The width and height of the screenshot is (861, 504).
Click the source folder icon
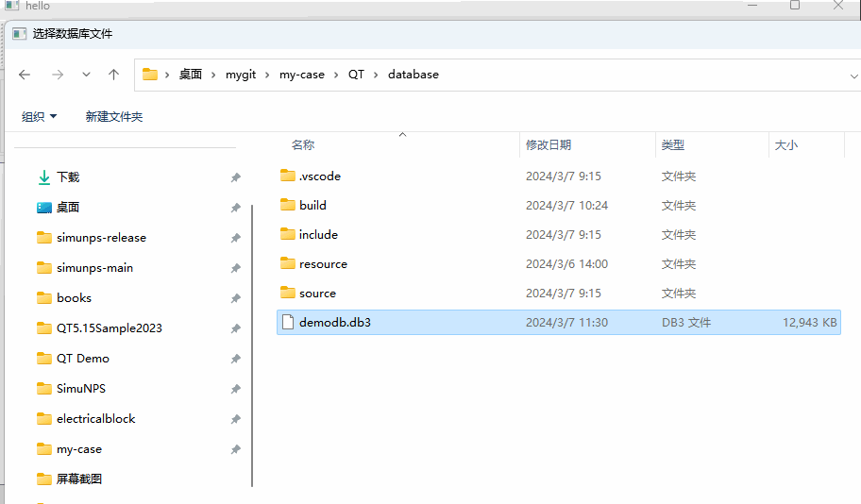click(x=288, y=293)
